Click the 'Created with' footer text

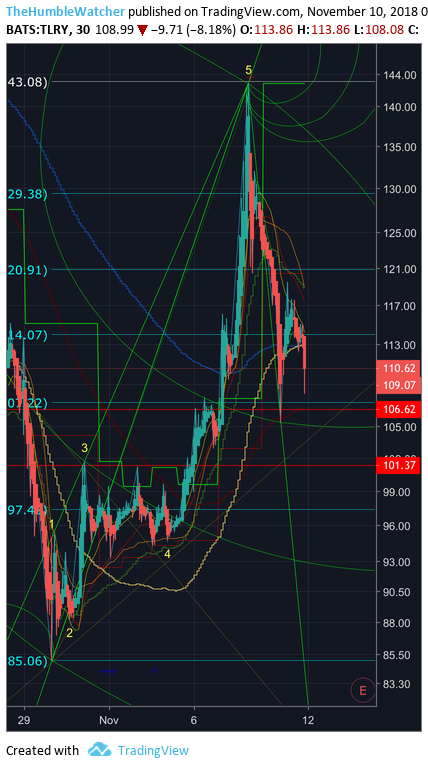click(42, 750)
